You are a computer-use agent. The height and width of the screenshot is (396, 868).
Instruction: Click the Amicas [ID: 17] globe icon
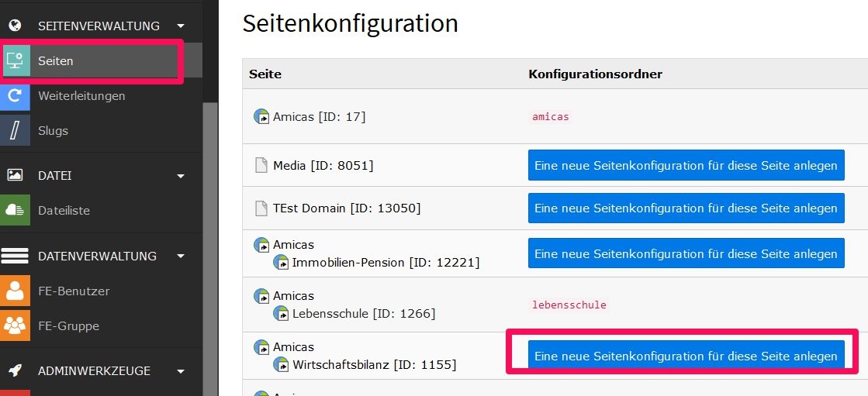(261, 117)
